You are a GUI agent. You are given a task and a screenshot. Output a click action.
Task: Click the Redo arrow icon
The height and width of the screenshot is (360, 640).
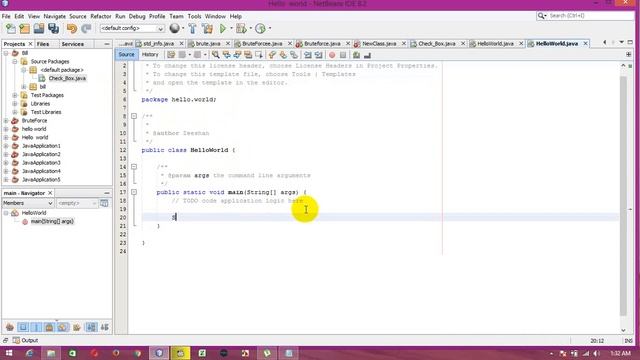86,29
